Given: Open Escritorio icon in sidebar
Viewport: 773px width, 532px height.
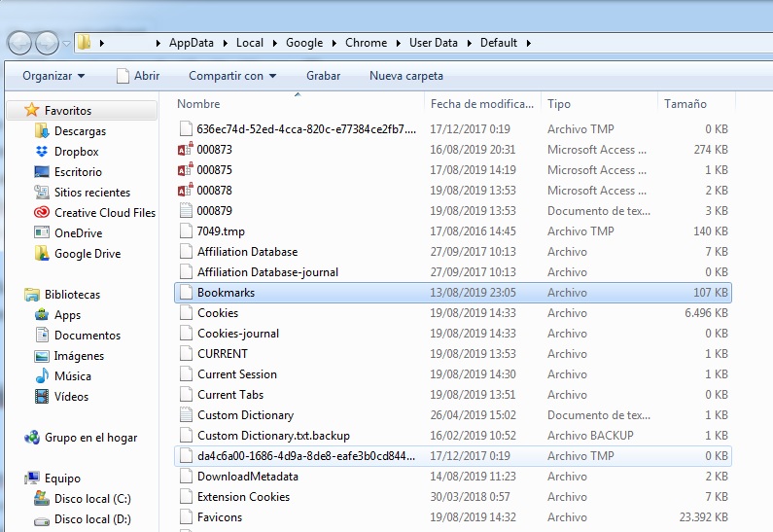Looking at the screenshot, I should 42,171.
